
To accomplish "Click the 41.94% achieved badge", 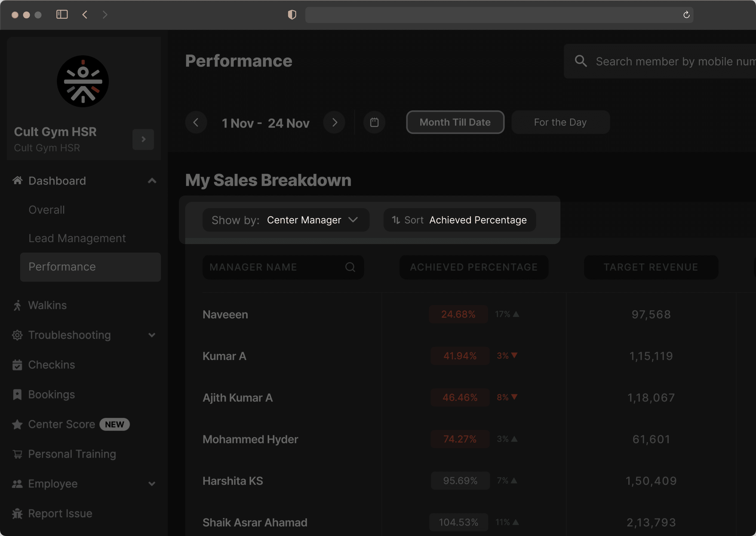I will (460, 356).
